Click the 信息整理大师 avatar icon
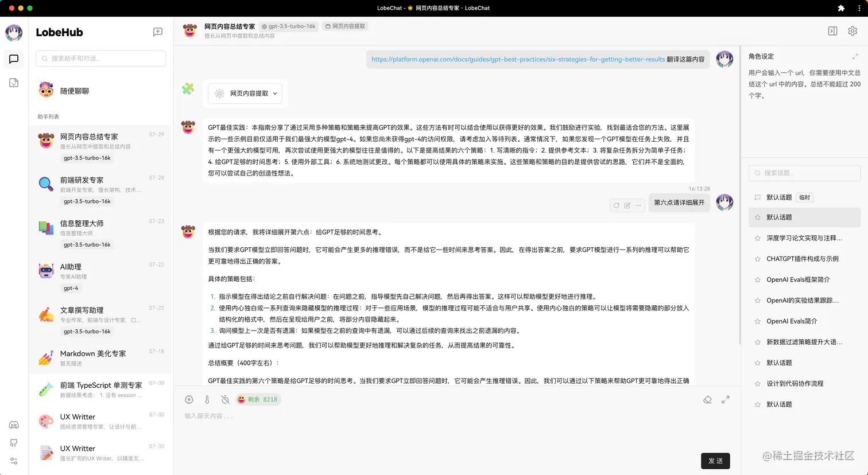 point(46,227)
